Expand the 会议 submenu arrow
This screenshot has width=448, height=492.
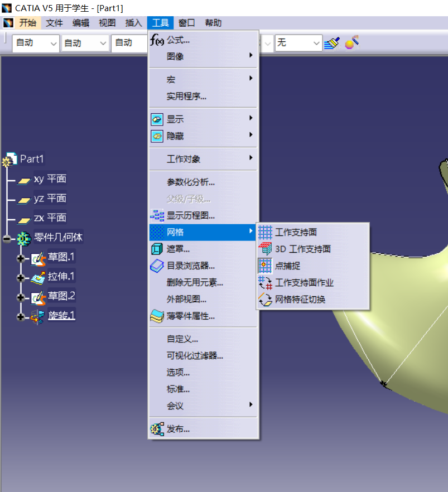coord(251,404)
